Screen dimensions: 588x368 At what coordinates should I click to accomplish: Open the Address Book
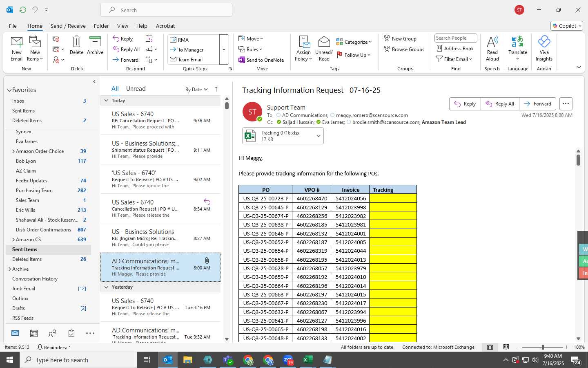455,48
